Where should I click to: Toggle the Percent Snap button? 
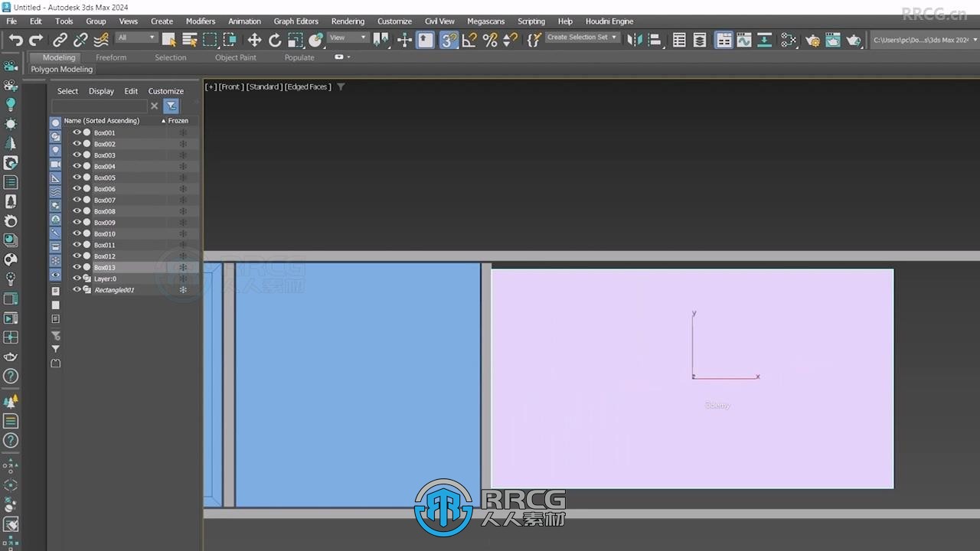[x=490, y=40]
